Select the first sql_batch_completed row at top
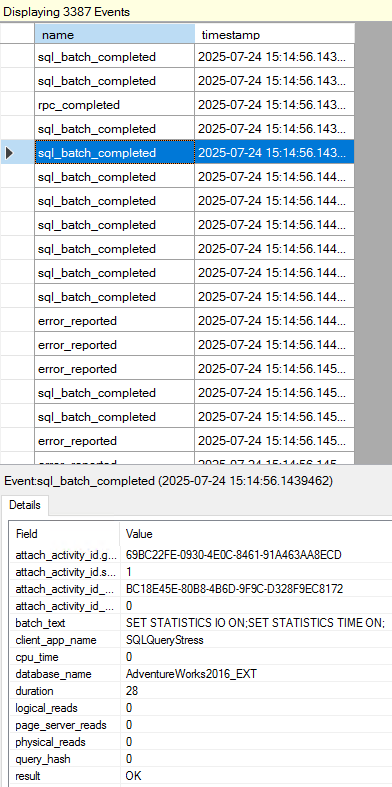This screenshot has width=392, height=787. [194, 57]
